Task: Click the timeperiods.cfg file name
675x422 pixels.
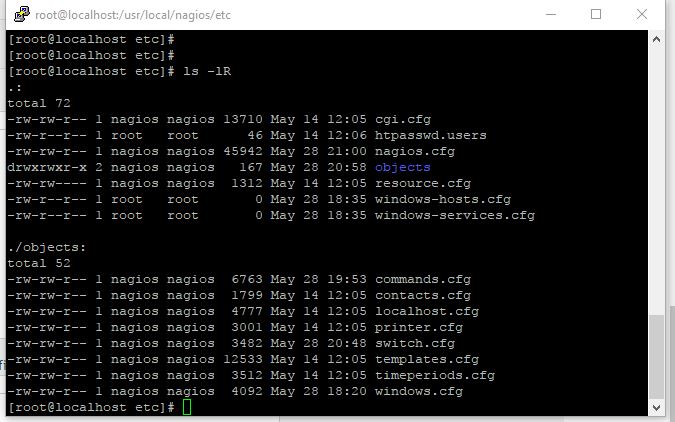Action: click(x=434, y=375)
